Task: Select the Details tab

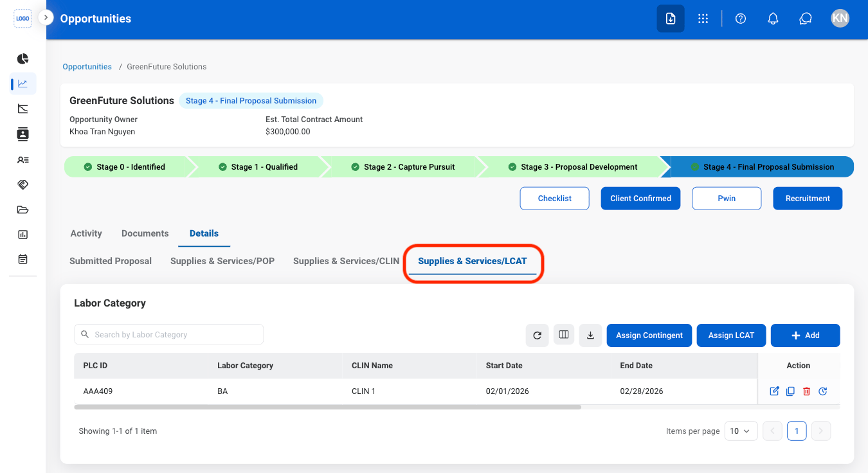Action: [204, 233]
